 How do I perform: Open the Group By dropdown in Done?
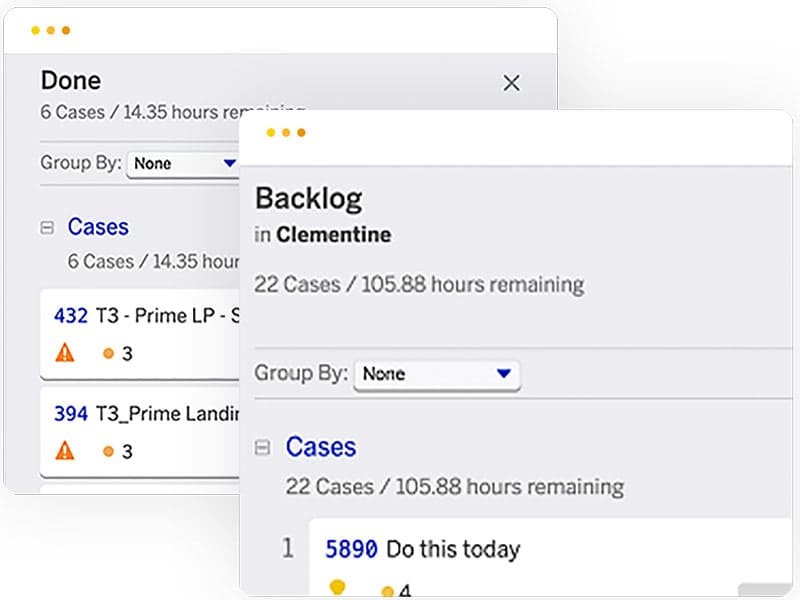point(183,163)
